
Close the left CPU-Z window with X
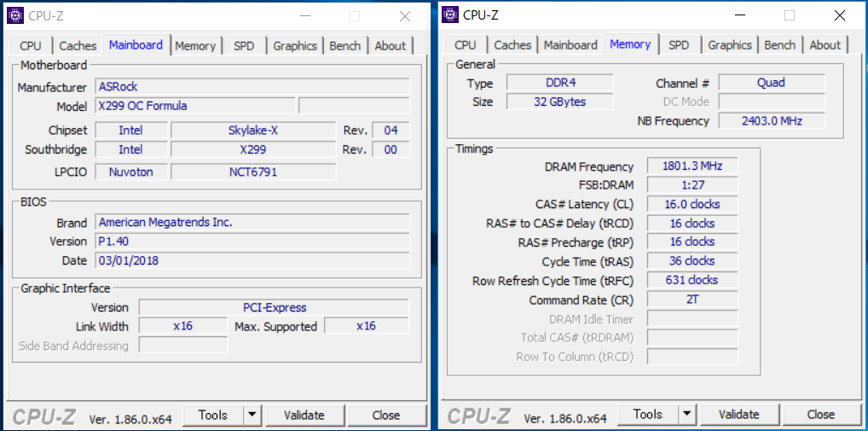(x=405, y=16)
